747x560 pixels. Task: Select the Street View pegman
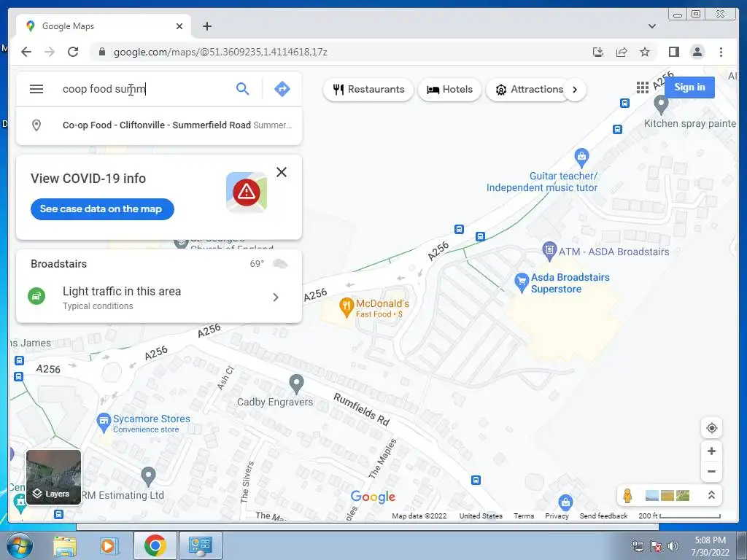627,496
